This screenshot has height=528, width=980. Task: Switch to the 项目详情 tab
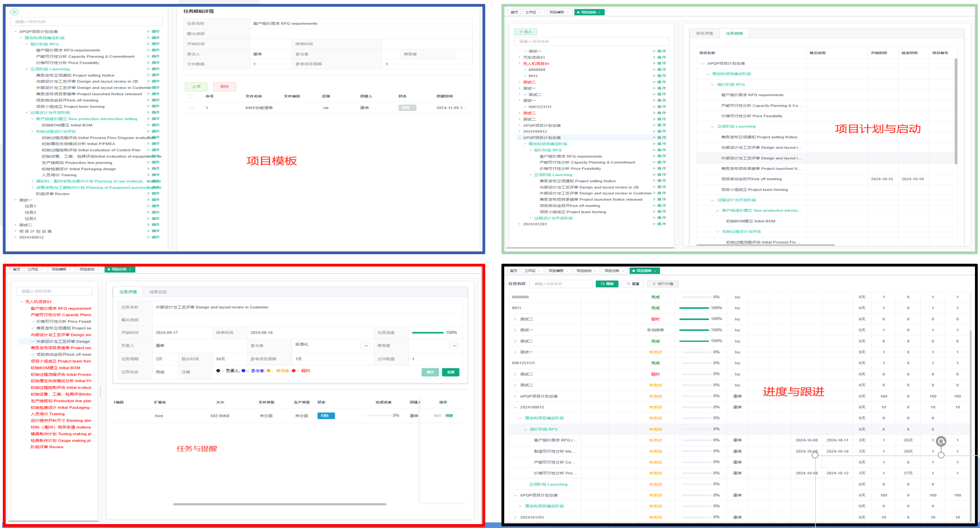click(x=704, y=34)
